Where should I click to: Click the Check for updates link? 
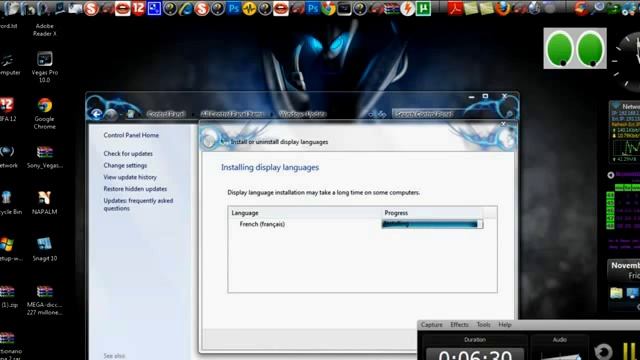128,153
